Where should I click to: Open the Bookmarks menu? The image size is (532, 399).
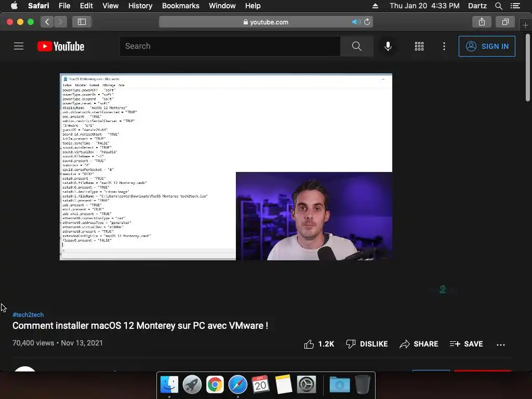point(180,6)
